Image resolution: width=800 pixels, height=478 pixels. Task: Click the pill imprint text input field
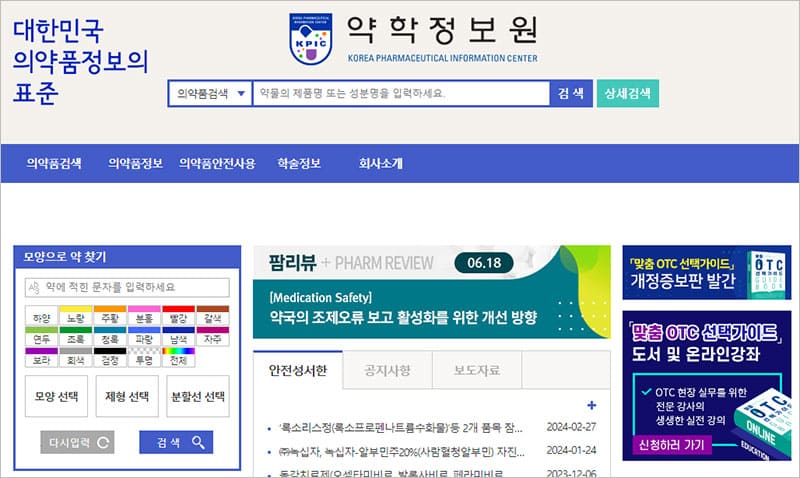(127, 288)
